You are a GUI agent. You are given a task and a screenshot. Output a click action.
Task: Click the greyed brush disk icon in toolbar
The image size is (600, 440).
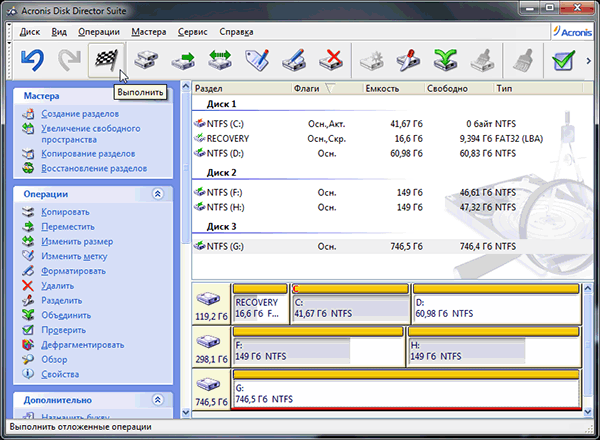pyautogui.click(x=482, y=60)
